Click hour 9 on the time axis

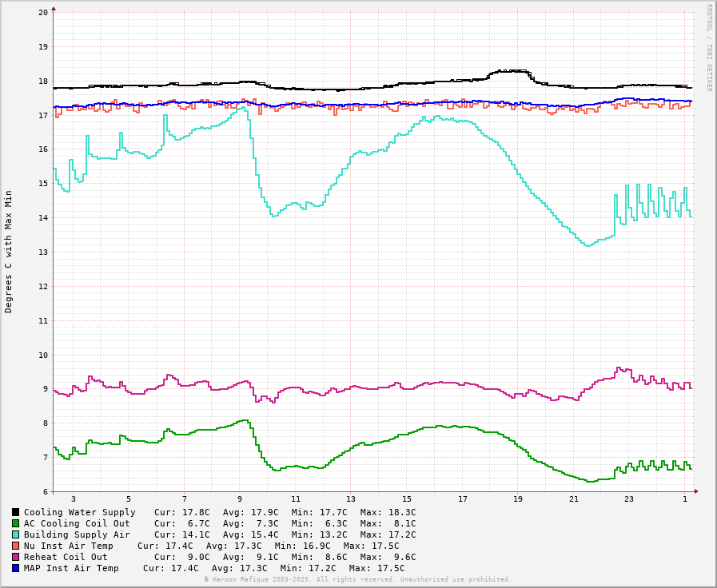pos(239,499)
